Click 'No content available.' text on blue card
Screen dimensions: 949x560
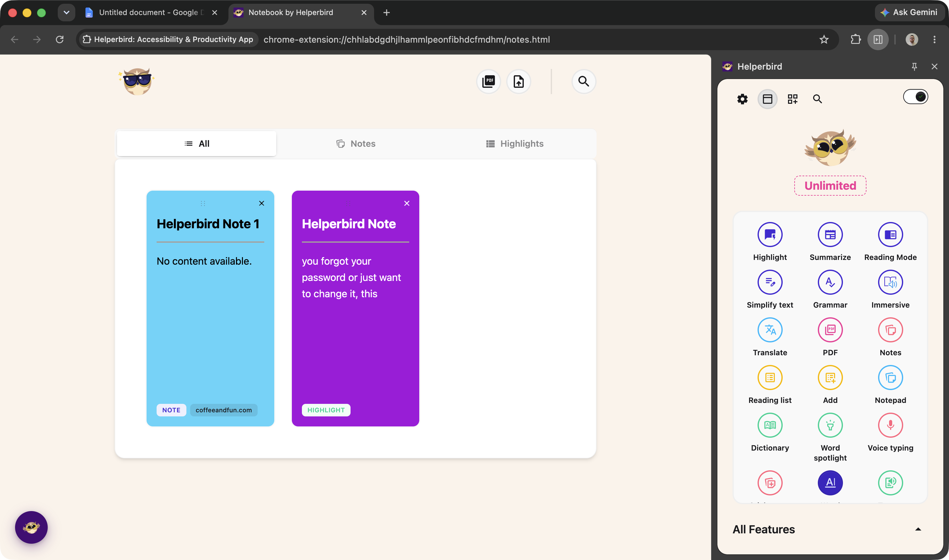(204, 261)
